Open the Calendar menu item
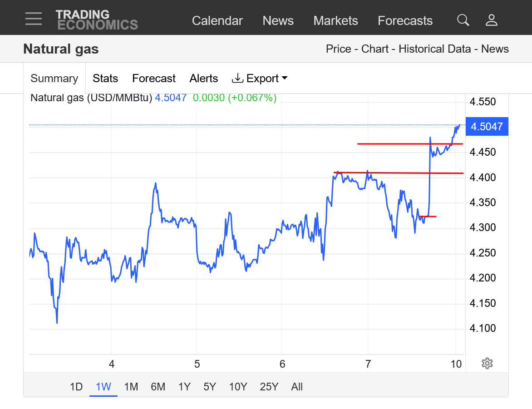The height and width of the screenshot is (409, 532). pyautogui.click(x=217, y=21)
